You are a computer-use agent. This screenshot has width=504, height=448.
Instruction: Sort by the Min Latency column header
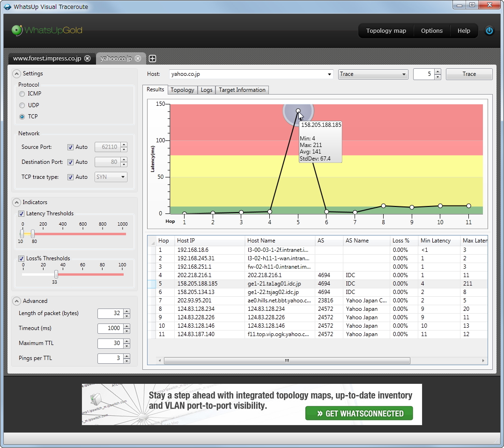point(439,241)
